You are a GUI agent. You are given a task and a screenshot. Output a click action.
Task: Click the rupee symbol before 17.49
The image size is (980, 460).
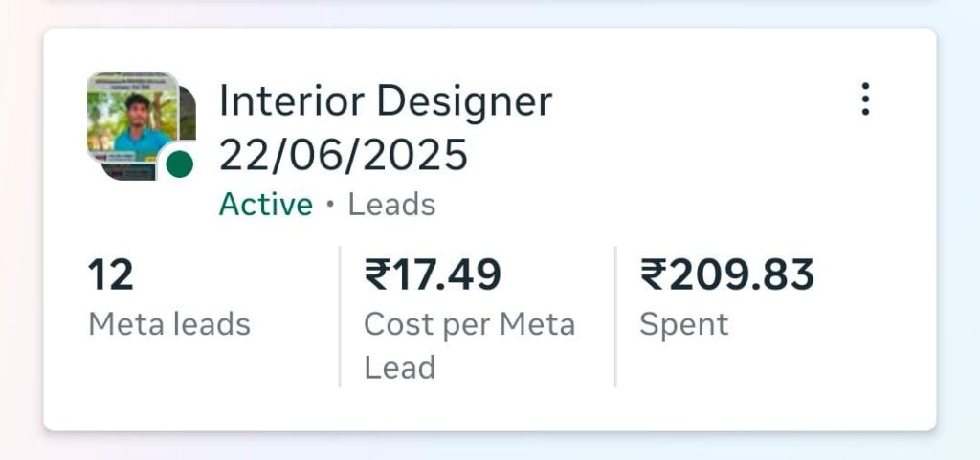pos(376,276)
